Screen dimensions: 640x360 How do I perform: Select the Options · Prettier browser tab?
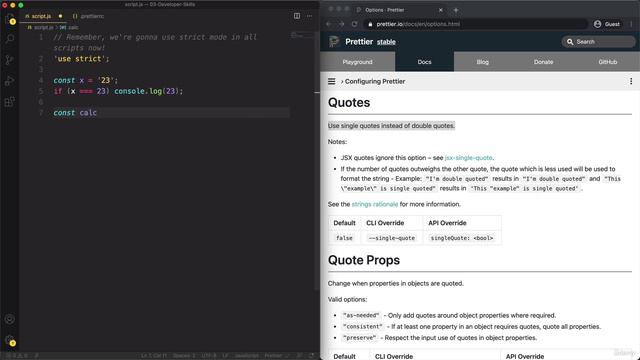coord(399,10)
